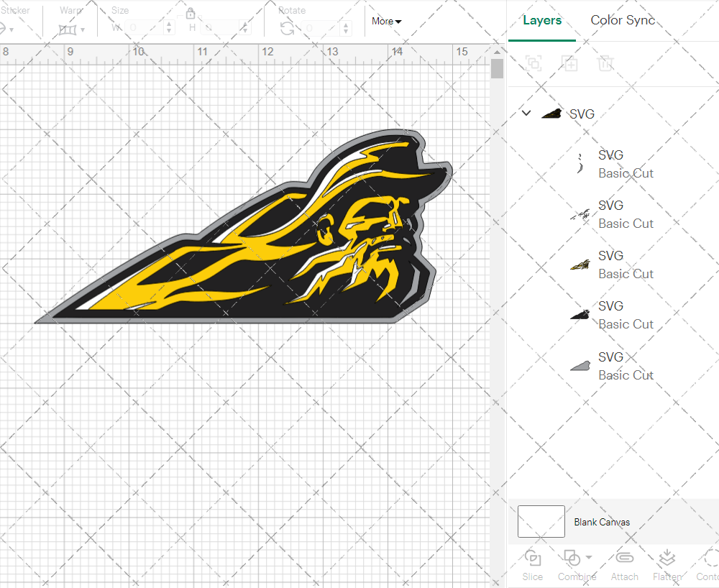Open the Warp tool dropdown
Image resolution: width=719 pixels, height=588 pixels.
(x=71, y=29)
